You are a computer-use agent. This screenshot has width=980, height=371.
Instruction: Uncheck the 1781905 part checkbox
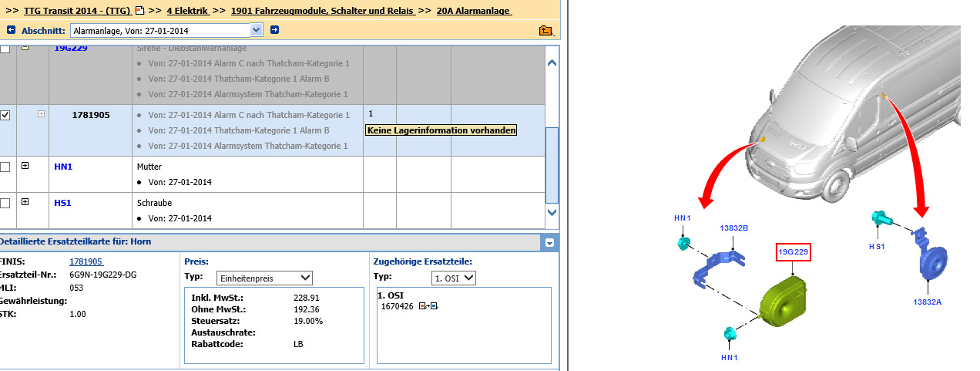5,115
